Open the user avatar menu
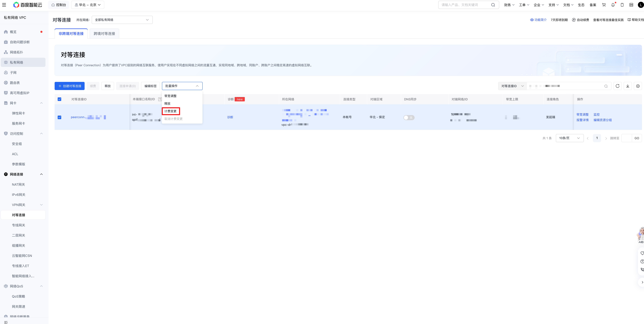Viewport: 644px width, 324px height. tap(641, 5)
